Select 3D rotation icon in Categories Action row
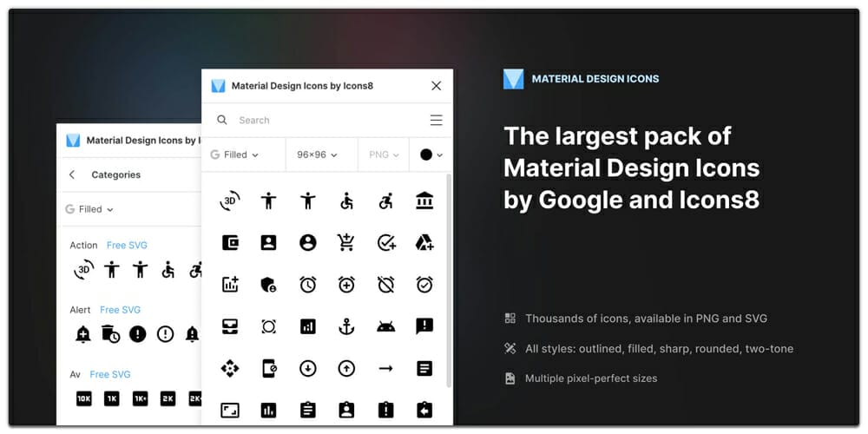 tap(83, 270)
